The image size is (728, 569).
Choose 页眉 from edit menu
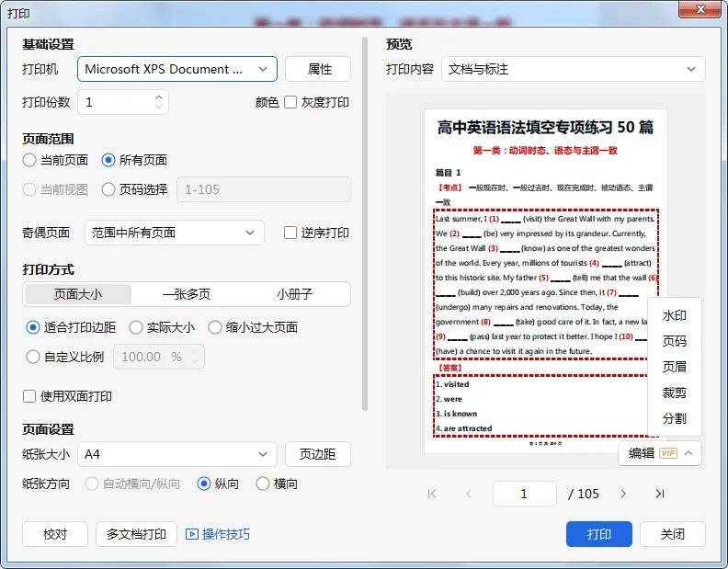tap(674, 367)
